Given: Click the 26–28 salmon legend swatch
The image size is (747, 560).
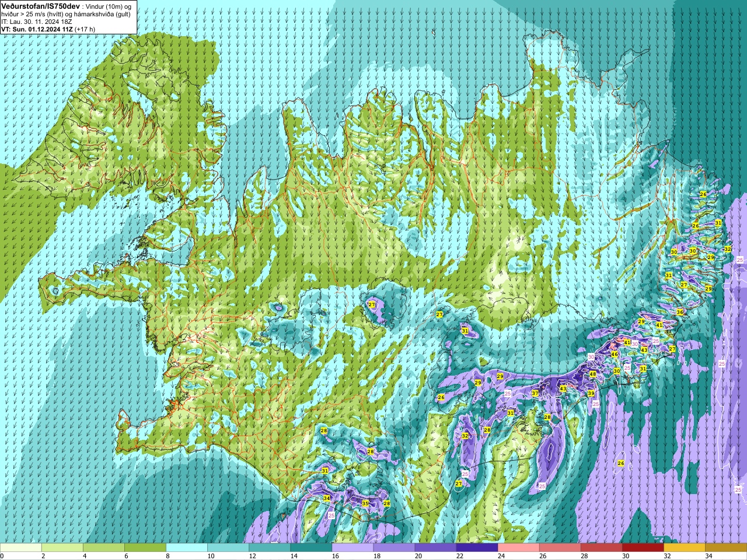Looking at the screenshot, I should (560, 548).
